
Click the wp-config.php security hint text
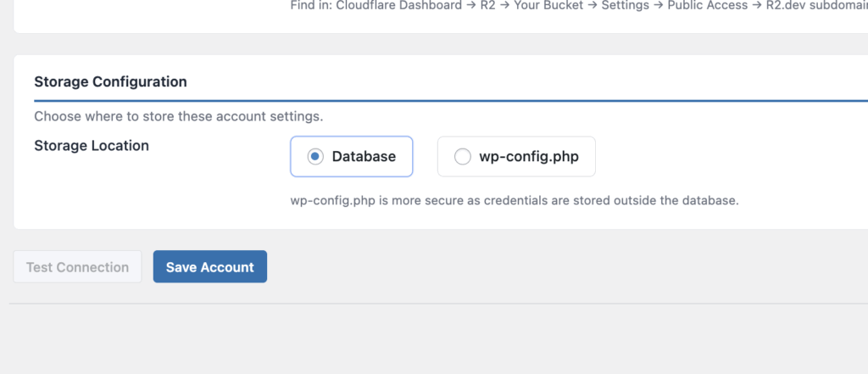click(x=515, y=202)
